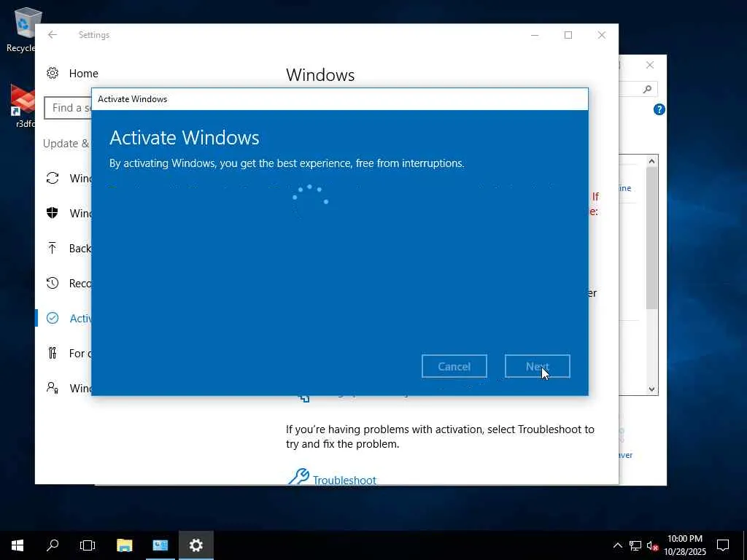This screenshot has width=747, height=560.
Task: Click the background window scrollbar thumb
Action: pos(651,238)
